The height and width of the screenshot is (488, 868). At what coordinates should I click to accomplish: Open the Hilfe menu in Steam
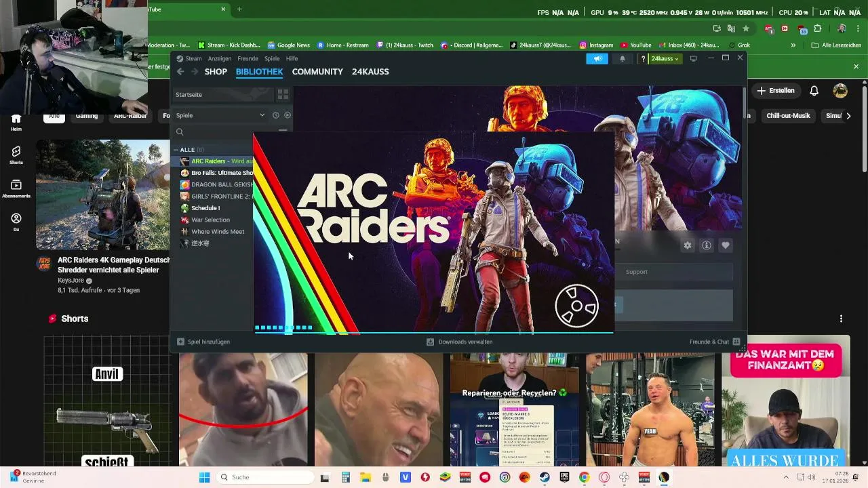[x=292, y=58]
